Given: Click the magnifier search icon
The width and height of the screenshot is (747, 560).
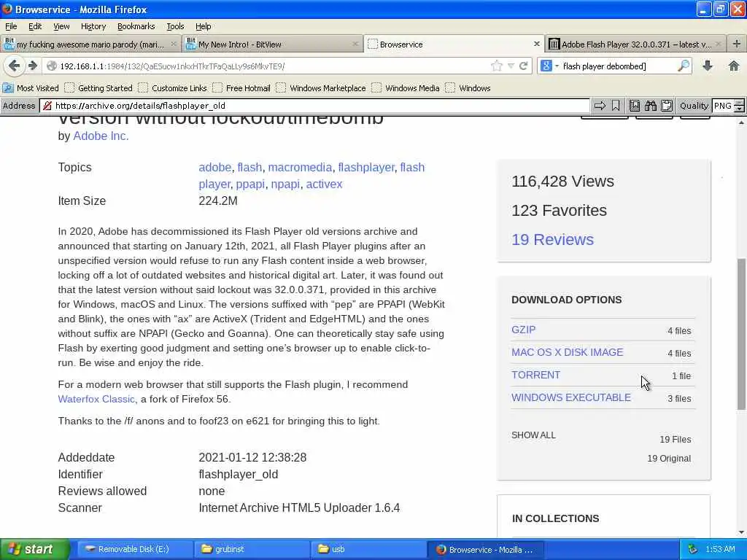Looking at the screenshot, I should tap(684, 66).
